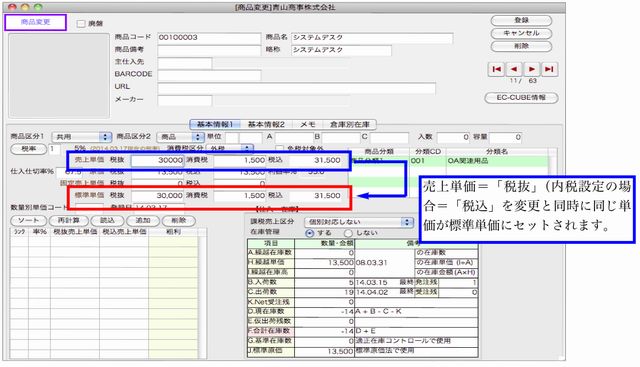Click the 商品コード input field
Image resolution: width=640 pixels, height=367 pixels.
[x=209, y=38]
